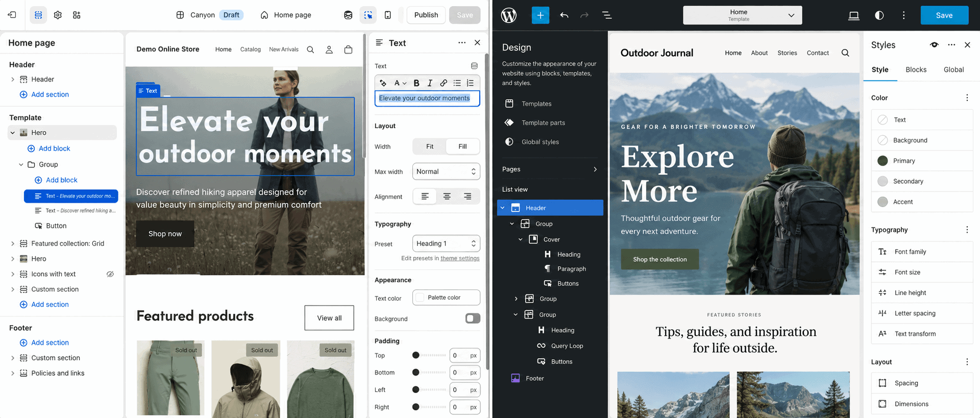Show the hidden Icons with text section
The width and height of the screenshot is (980, 418).
(x=110, y=274)
